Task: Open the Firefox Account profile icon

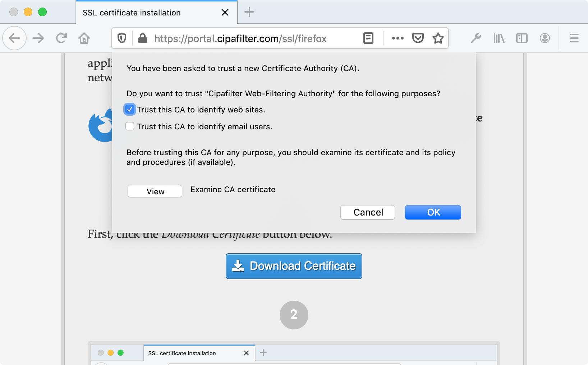Action: pyautogui.click(x=545, y=38)
